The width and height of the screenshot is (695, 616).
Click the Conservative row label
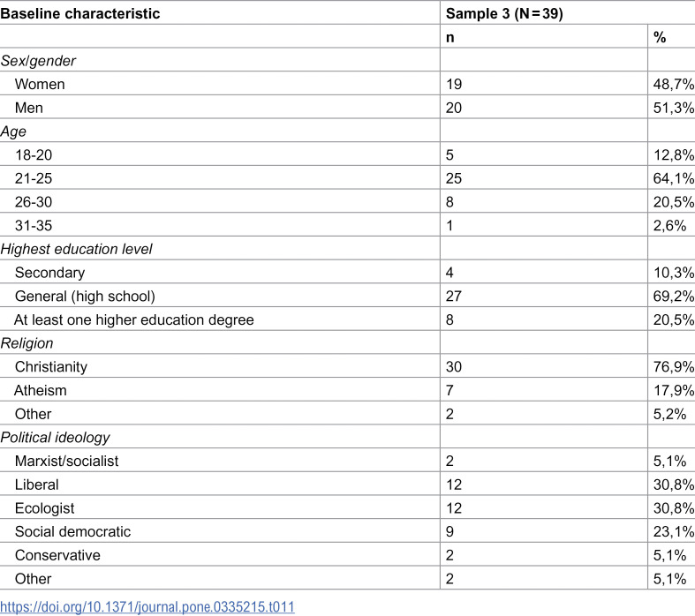[57, 555]
